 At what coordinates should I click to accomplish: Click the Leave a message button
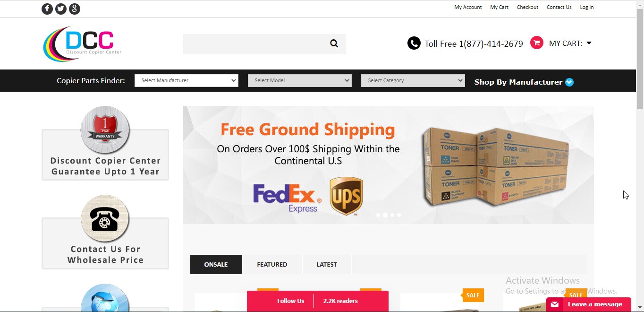pos(589,304)
